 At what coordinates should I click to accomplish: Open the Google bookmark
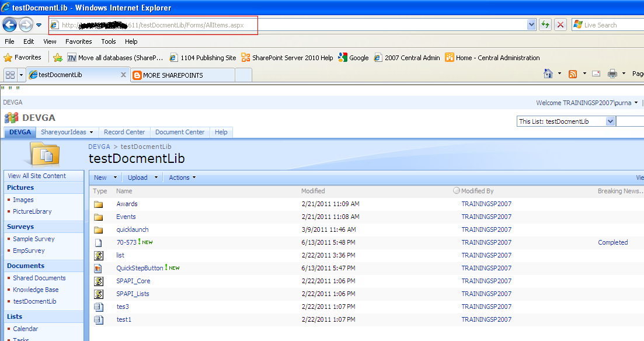tap(353, 58)
